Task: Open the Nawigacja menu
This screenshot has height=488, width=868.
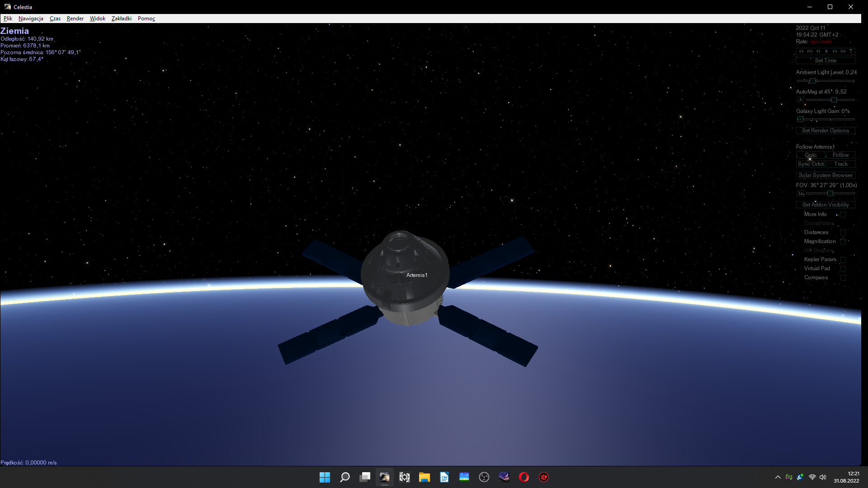Action: [x=31, y=19]
